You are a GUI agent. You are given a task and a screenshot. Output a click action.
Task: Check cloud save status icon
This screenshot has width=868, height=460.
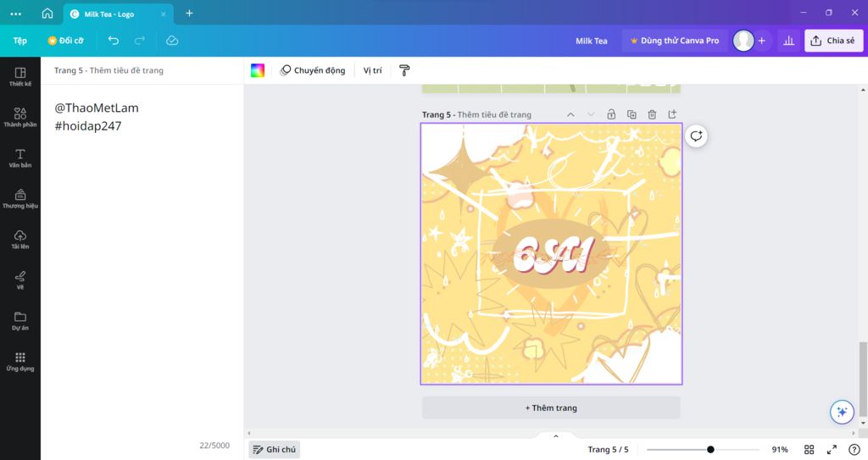(x=172, y=41)
